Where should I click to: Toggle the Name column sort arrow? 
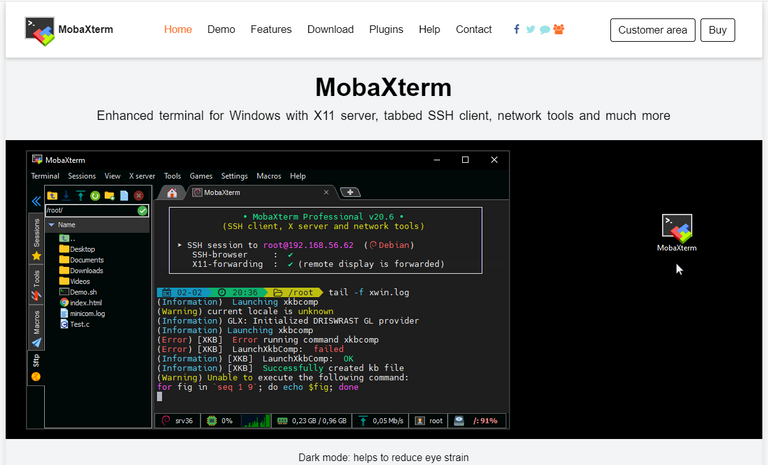click(x=51, y=225)
